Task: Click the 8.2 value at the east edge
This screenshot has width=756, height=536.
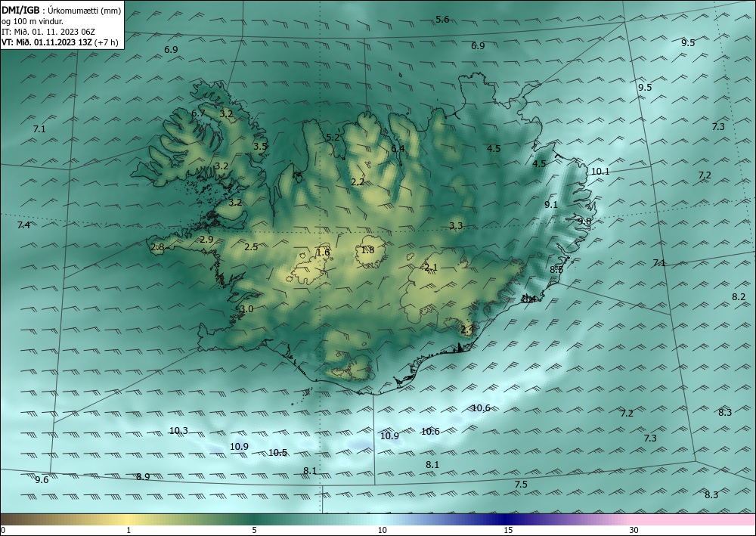Action: coord(739,297)
